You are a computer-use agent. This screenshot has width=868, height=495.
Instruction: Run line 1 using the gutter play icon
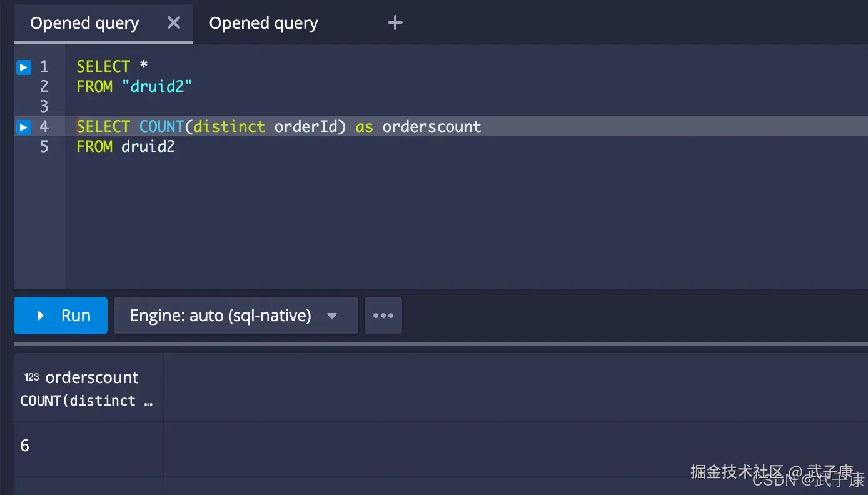pos(23,66)
